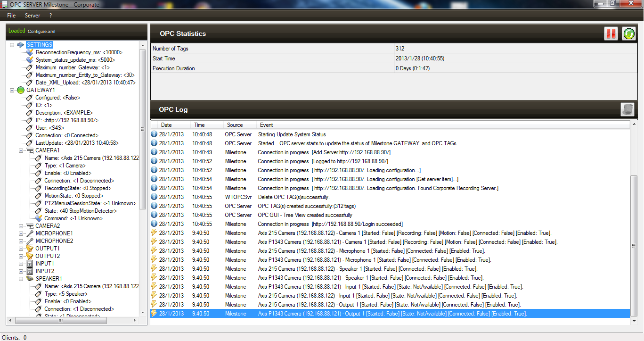644x341 pixels.
Task: Click the info icon of the 'Login succeeded' row
Action: 154,224
